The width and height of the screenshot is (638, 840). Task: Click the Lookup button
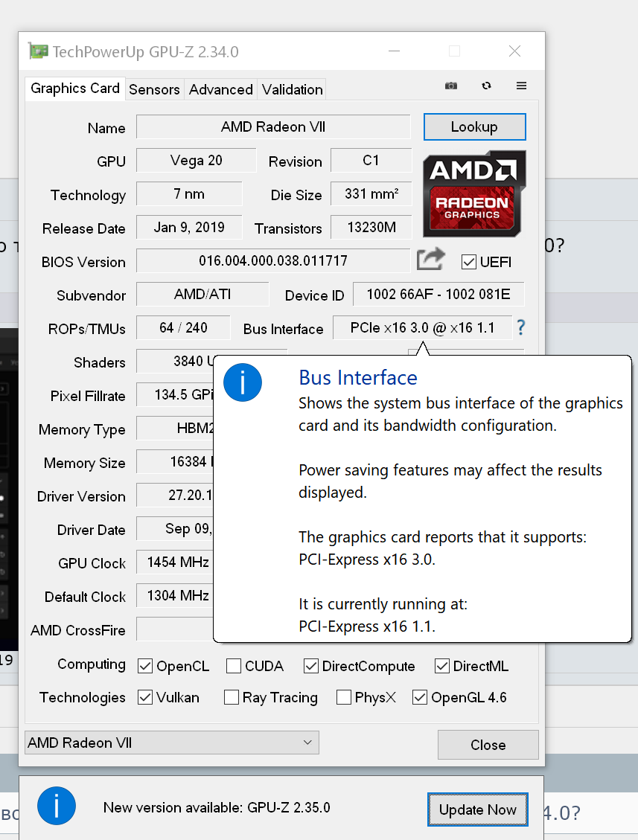[474, 127]
